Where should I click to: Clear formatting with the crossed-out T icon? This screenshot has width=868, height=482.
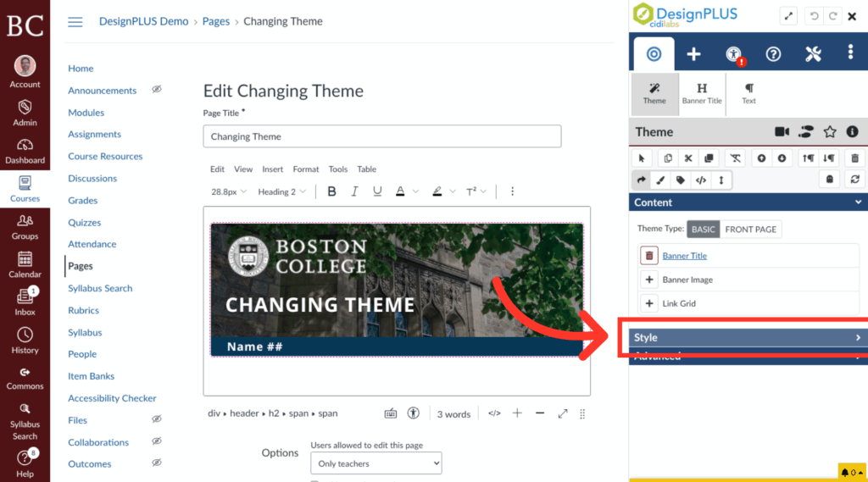point(735,158)
